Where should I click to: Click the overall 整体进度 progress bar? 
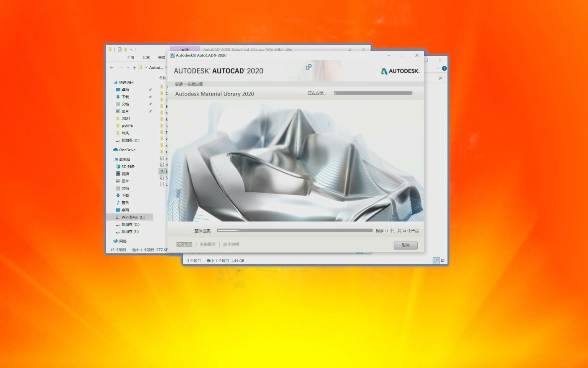coord(295,231)
